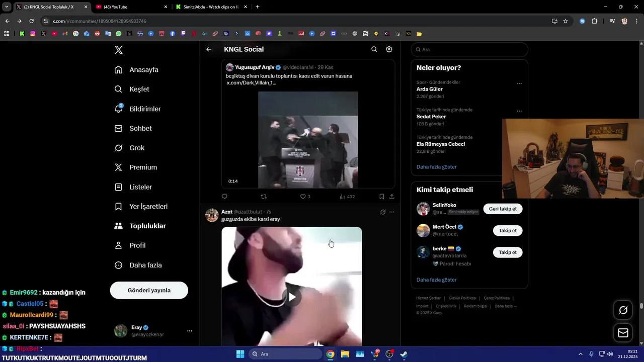Image resolution: width=644 pixels, height=362 pixels.
Task: View analytics of Yugusuguf Arşiv post
Action: 347,197
